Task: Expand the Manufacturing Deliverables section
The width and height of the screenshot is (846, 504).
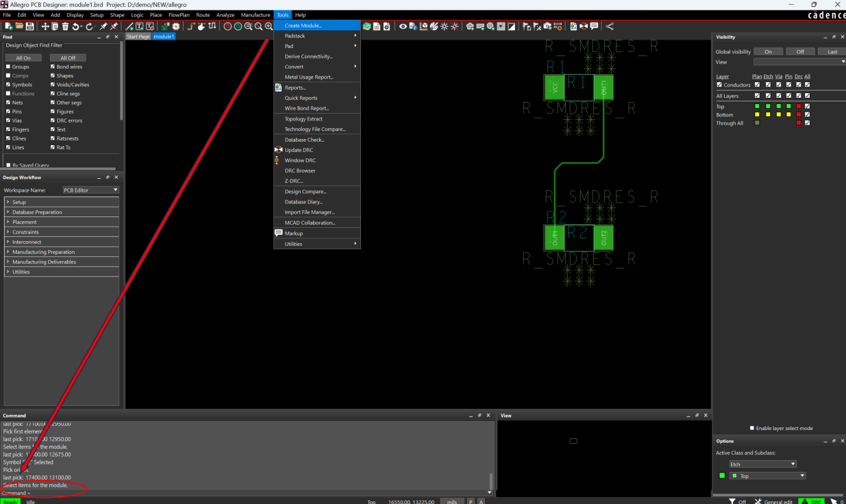Action: point(62,262)
